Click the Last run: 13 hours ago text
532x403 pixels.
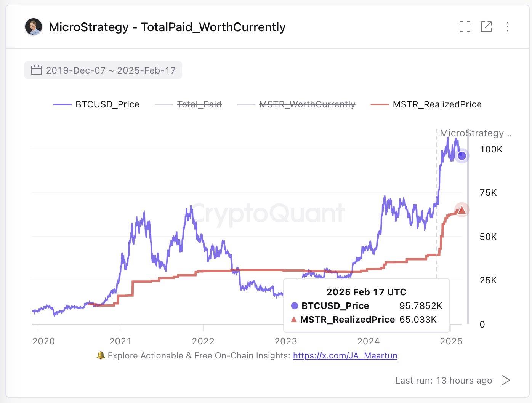pyautogui.click(x=443, y=380)
